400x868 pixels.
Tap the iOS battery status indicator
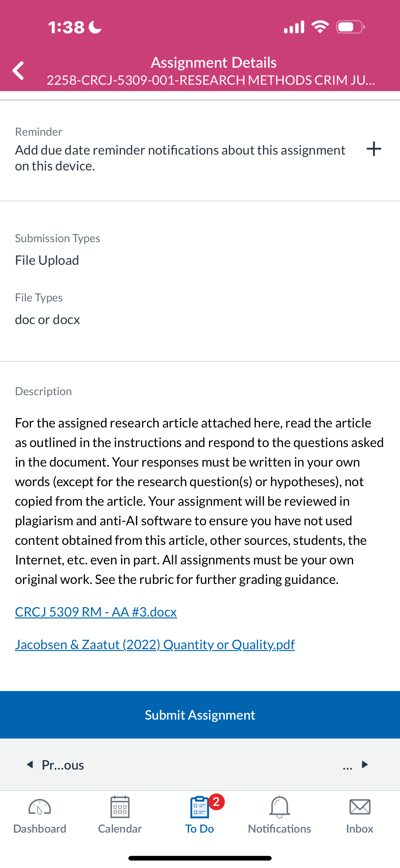pyautogui.click(x=350, y=27)
